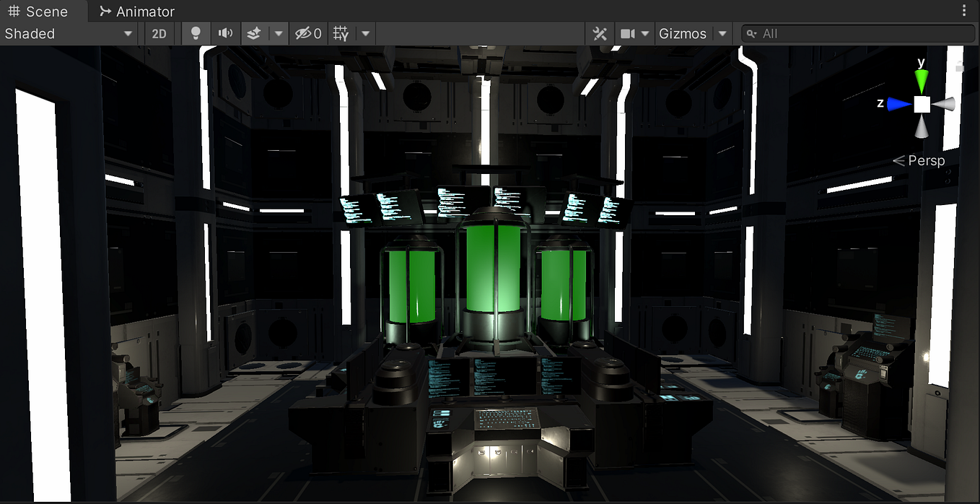Viewport: 980px width, 504px height.
Task: Click the Scene view effects icon
Action: pyautogui.click(x=254, y=33)
